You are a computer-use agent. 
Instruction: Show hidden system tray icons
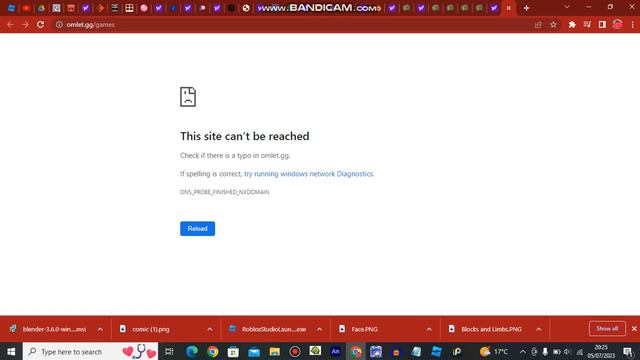(522, 351)
